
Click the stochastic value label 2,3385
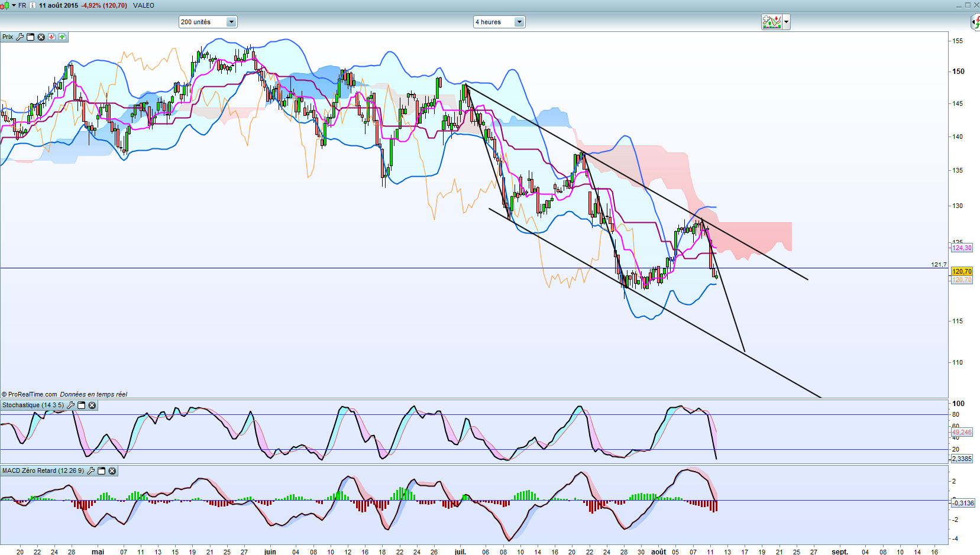962,459
